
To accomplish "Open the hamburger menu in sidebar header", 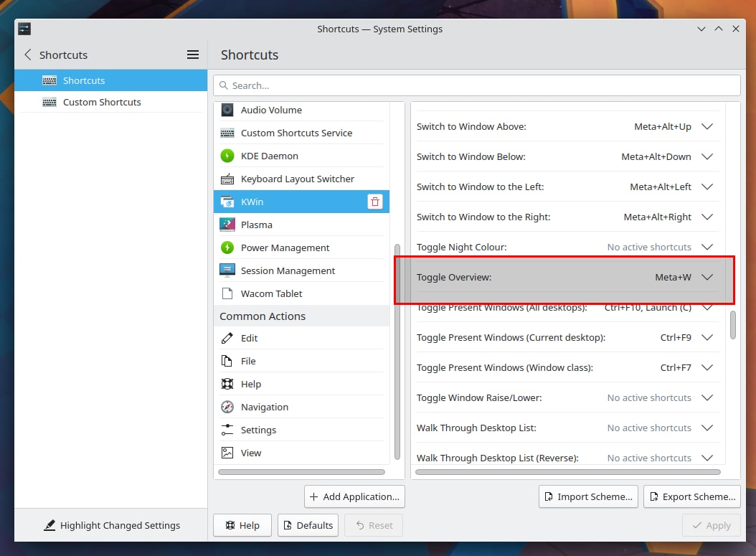I will [193, 55].
